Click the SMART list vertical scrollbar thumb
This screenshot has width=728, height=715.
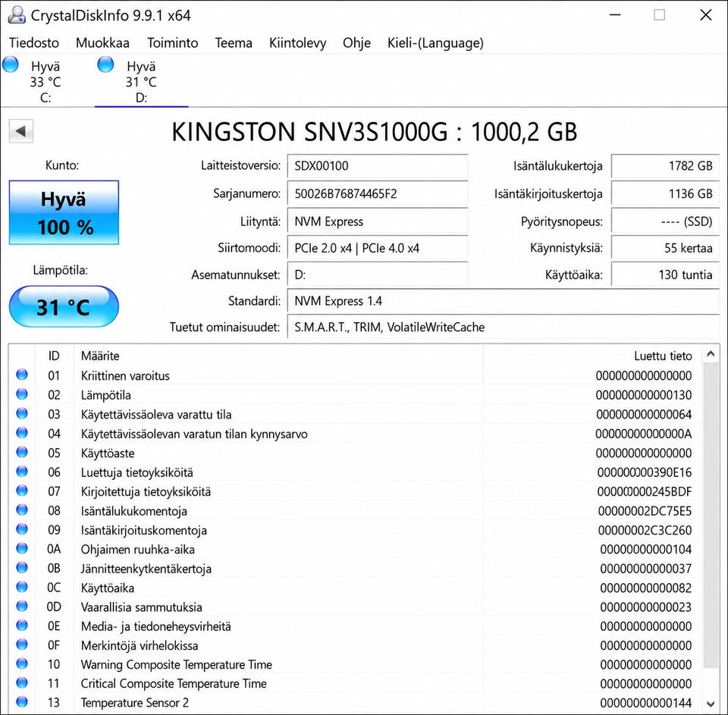tap(711, 516)
